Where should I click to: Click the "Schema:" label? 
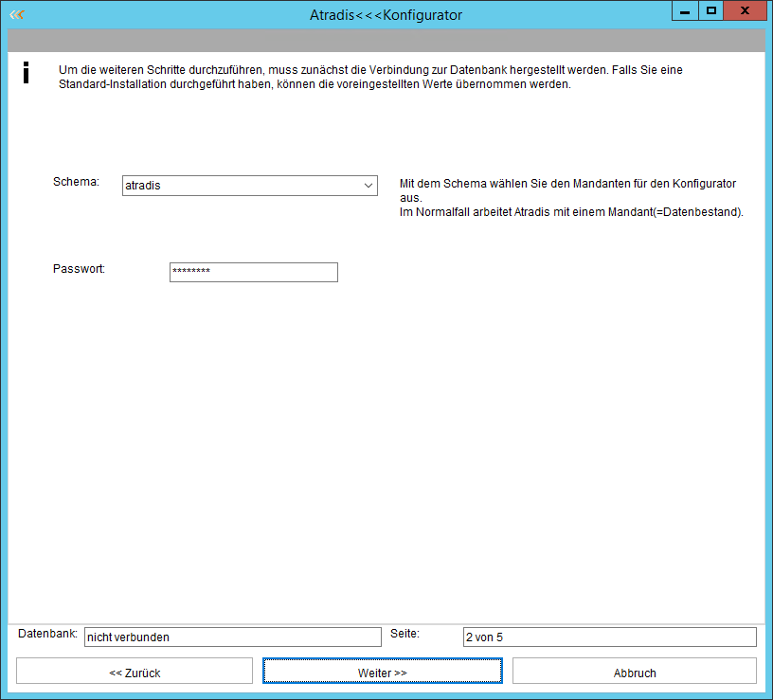point(76,182)
